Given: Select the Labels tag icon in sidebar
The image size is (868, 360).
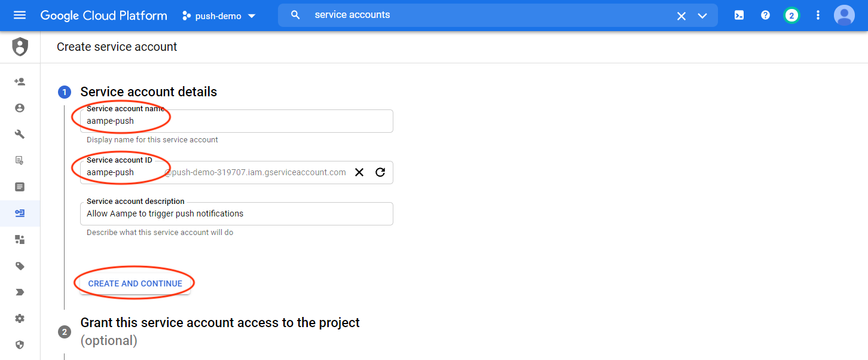Looking at the screenshot, I should pos(20,266).
